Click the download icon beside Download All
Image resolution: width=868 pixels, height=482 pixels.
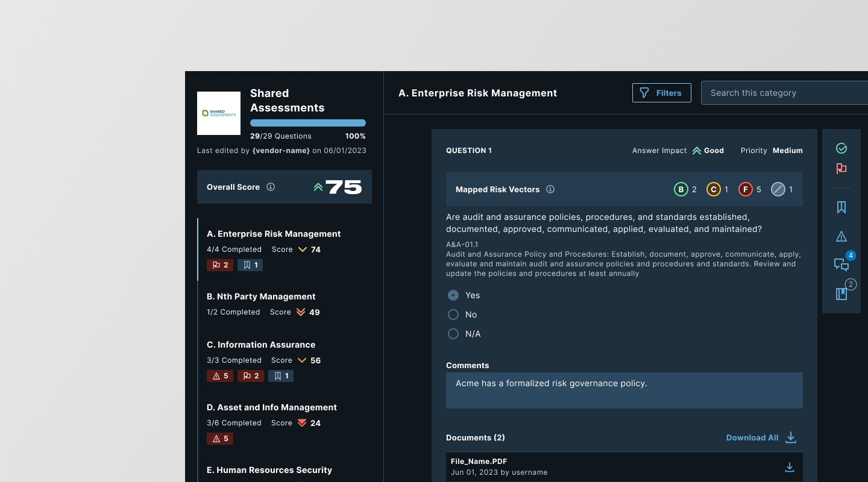point(791,437)
